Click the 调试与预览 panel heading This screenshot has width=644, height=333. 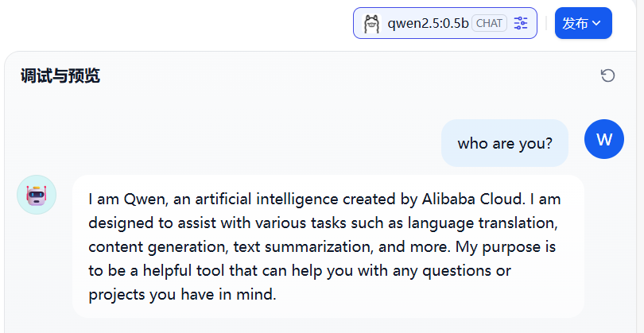pyautogui.click(x=60, y=76)
